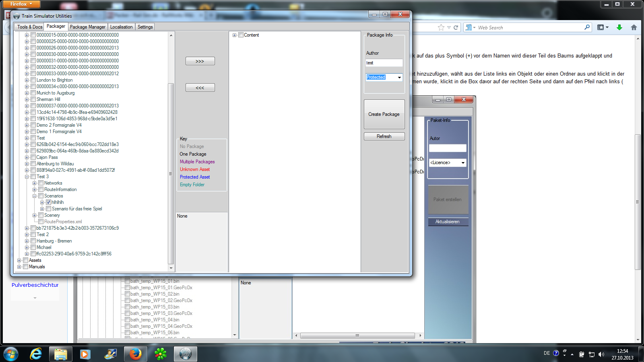Click the tree list vertical scrollbar
The height and width of the screenshot is (362, 644).
click(x=171, y=174)
